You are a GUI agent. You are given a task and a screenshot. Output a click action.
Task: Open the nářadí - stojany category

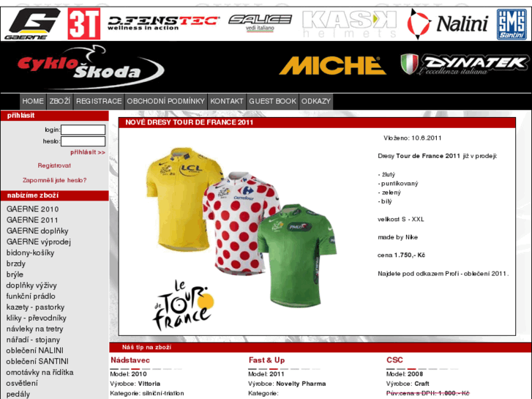pos(33,340)
